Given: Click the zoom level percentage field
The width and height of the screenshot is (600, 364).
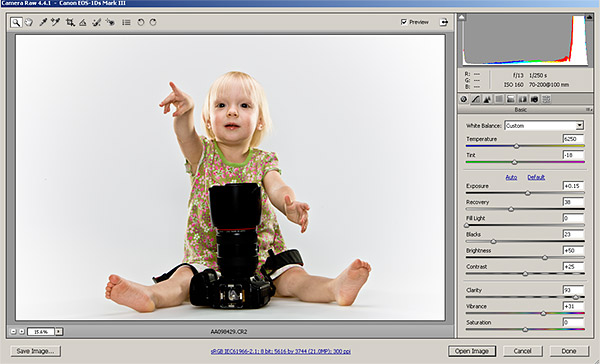Looking at the screenshot, I should [x=41, y=331].
